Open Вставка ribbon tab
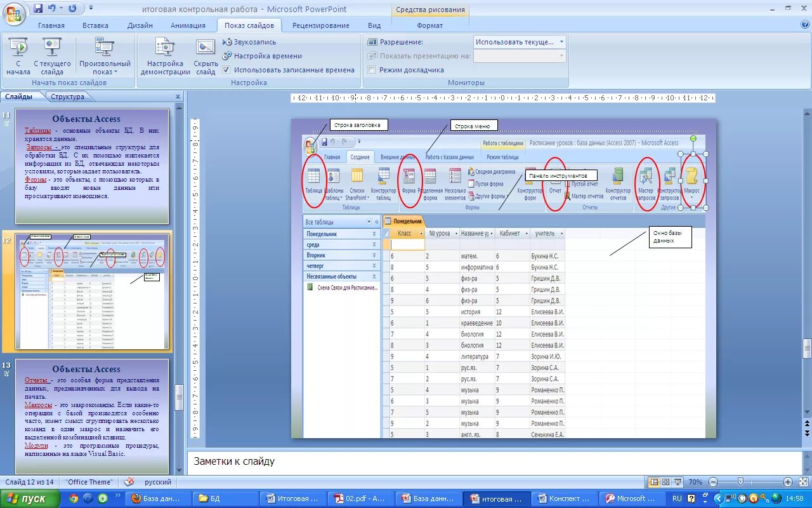The height and width of the screenshot is (508, 812). pos(95,25)
